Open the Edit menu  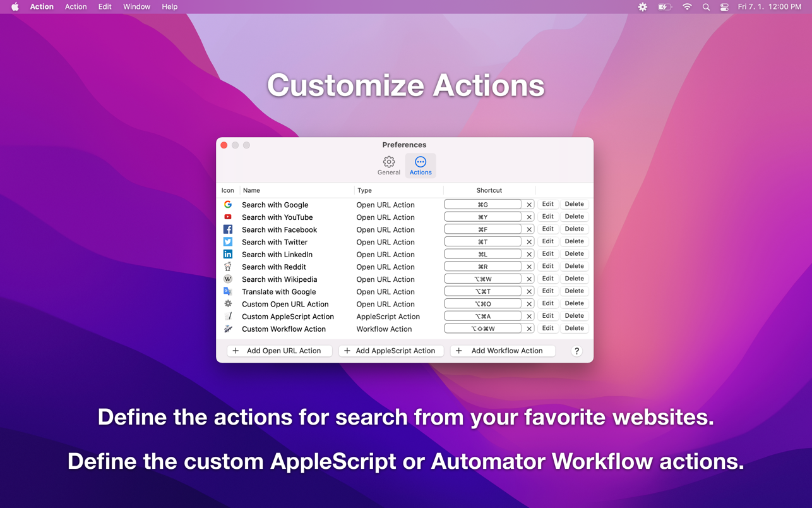pyautogui.click(x=105, y=7)
